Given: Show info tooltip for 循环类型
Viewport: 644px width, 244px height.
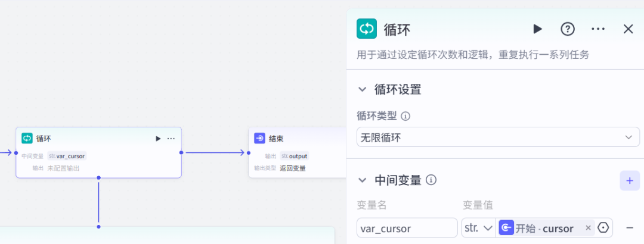Looking at the screenshot, I should pos(405,117).
